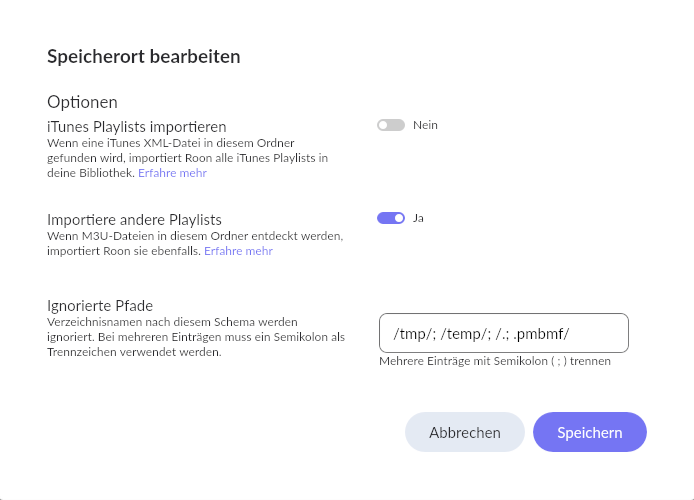The height and width of the screenshot is (500, 694).
Task: Click the Nein label beside iTunes toggle
Action: (425, 125)
